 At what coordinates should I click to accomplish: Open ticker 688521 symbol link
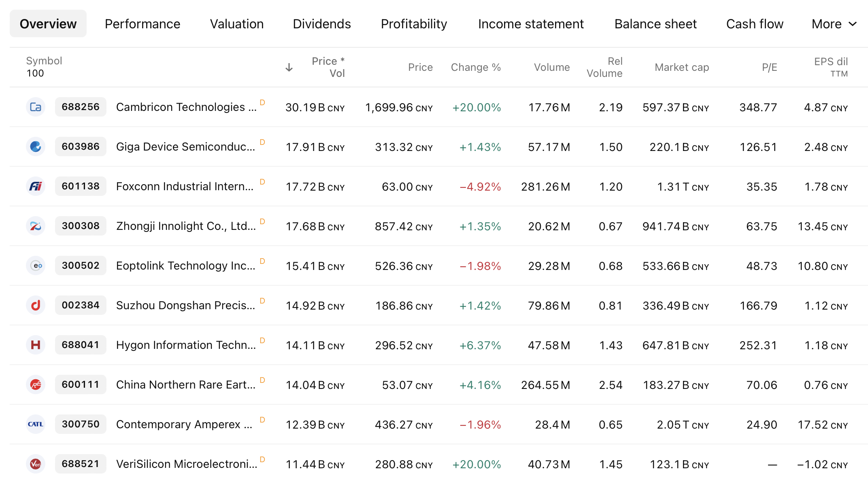pyautogui.click(x=81, y=464)
